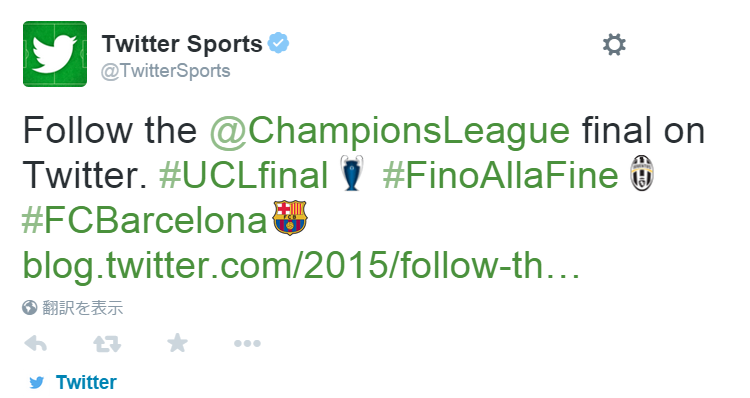
Task: Reply to this tweet
Action: 36,343
